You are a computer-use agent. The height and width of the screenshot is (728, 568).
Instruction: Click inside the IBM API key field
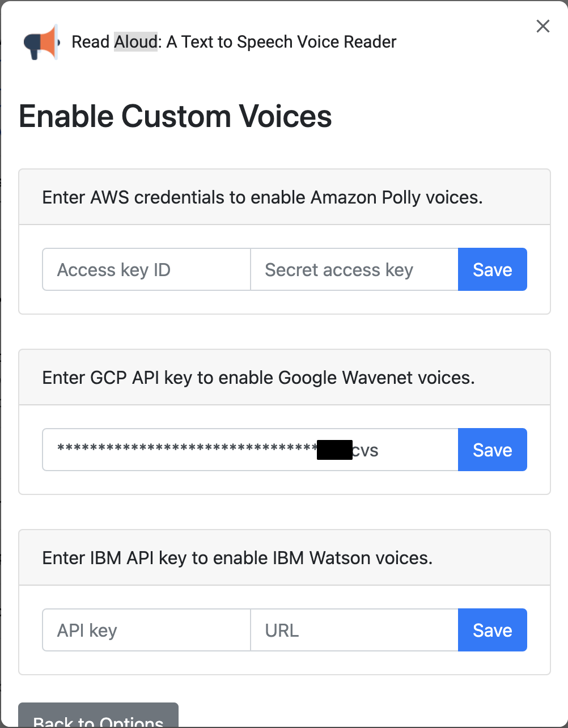146,630
